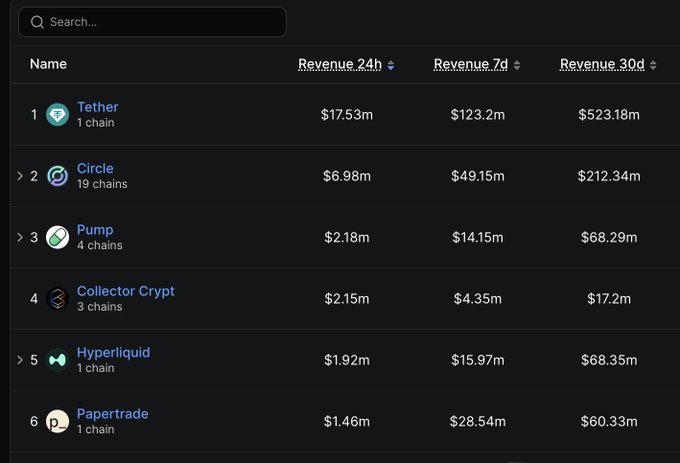The width and height of the screenshot is (680, 463).
Task: Select Collector Crypt's $2.15m value
Action: click(347, 299)
